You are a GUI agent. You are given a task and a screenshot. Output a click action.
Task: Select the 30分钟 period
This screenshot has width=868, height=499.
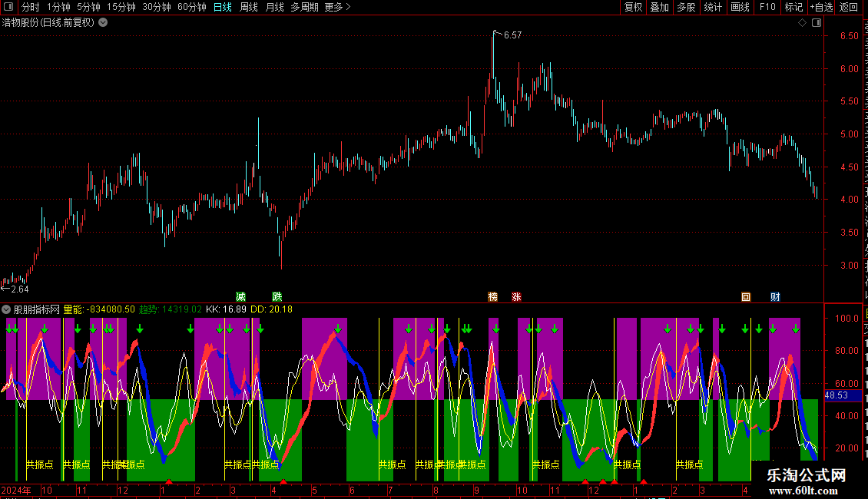(x=156, y=7)
